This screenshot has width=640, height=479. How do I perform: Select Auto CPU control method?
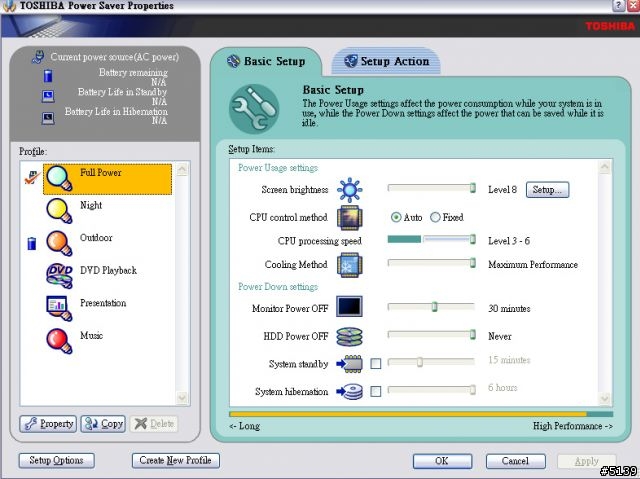point(396,217)
